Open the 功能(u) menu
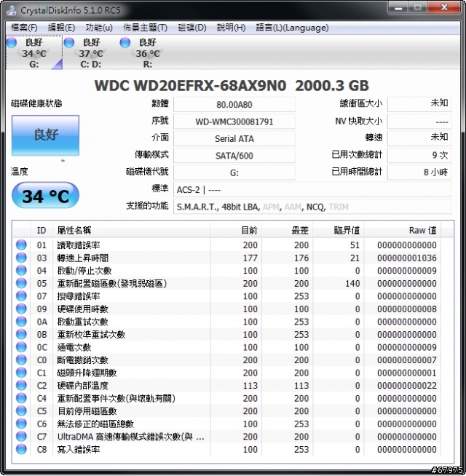This screenshot has height=476, width=466. [99, 28]
